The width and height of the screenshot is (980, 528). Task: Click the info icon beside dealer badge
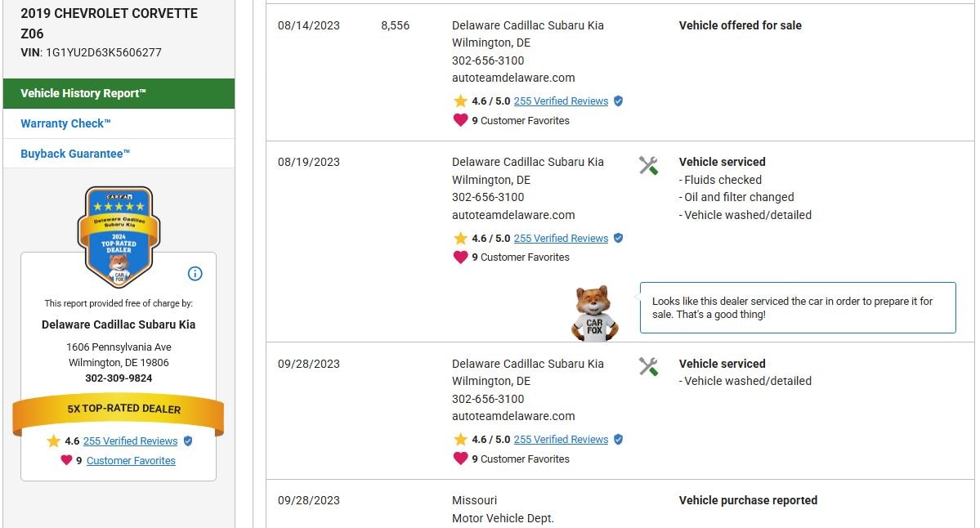pyautogui.click(x=195, y=274)
